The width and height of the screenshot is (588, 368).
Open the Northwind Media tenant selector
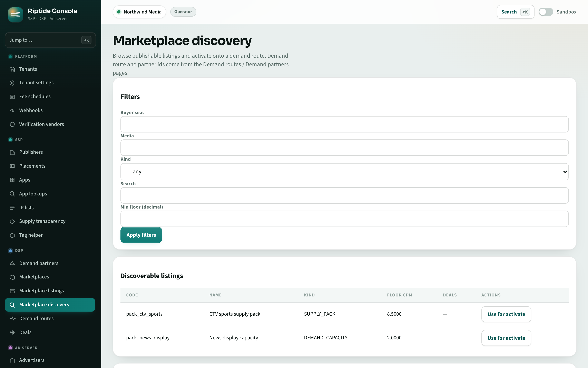tap(139, 12)
